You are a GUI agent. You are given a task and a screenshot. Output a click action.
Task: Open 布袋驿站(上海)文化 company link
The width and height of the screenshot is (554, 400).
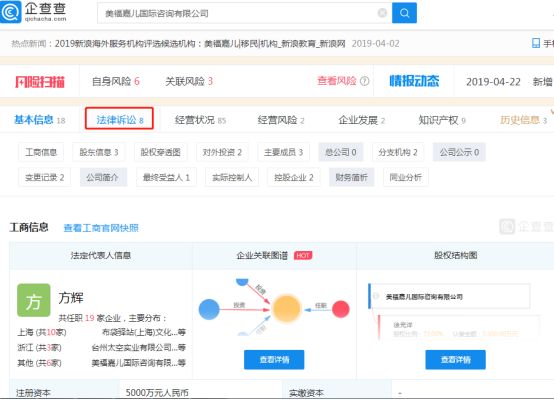[143, 332]
